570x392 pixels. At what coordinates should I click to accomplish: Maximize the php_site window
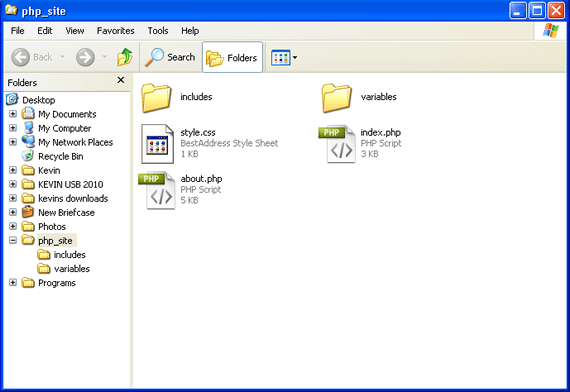pos(537,11)
